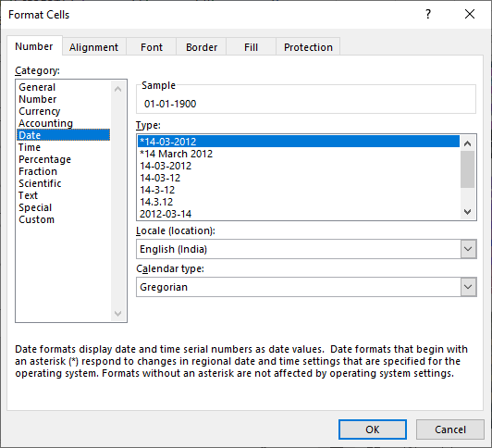This screenshot has height=448, width=492.
Task: Select the Currency category
Action: click(x=40, y=111)
